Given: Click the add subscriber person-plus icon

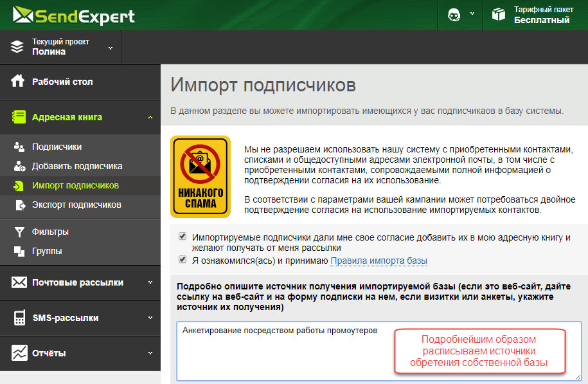Looking at the screenshot, I should pyautogui.click(x=19, y=166).
